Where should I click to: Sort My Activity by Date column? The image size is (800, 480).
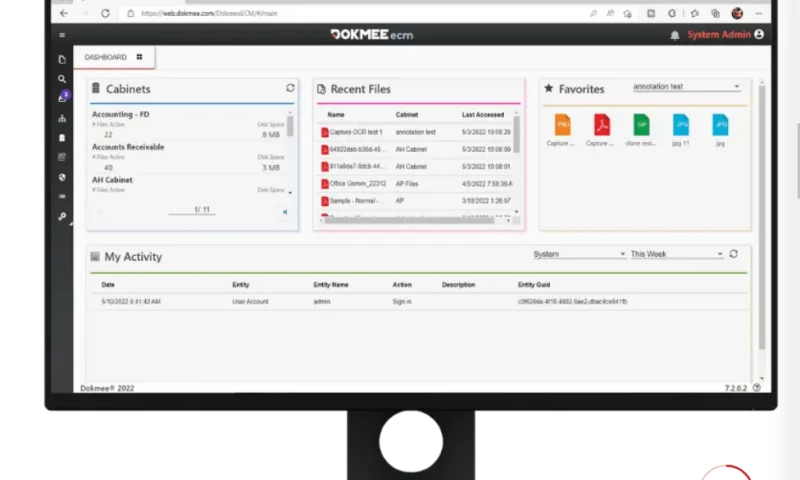[108, 285]
